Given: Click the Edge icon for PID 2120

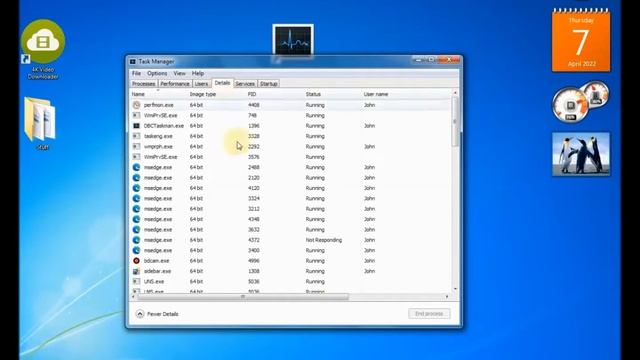Looking at the screenshot, I should (136, 178).
